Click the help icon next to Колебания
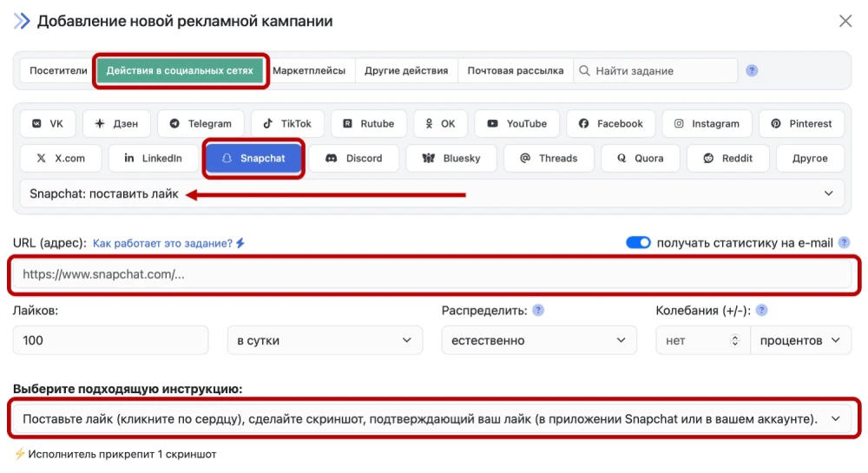Viewport: 868px width, 473px height. point(762,310)
